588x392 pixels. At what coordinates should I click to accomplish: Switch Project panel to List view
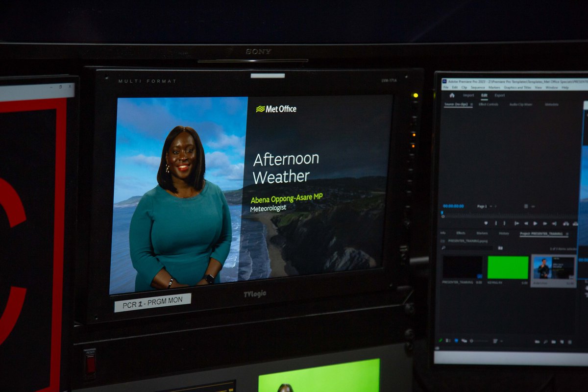[448, 341]
